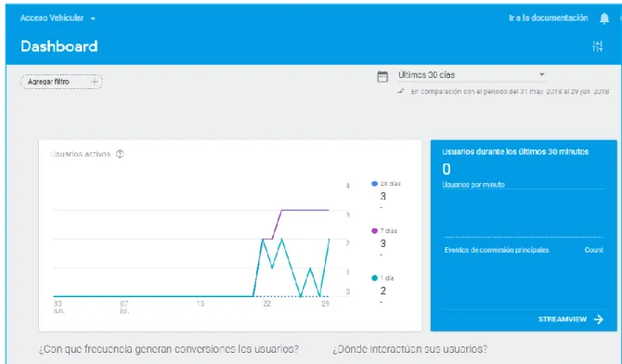Viewport: 622px width, 364px height.
Task: Open the Últimos 30 días date dropdown
Action: [x=473, y=75]
